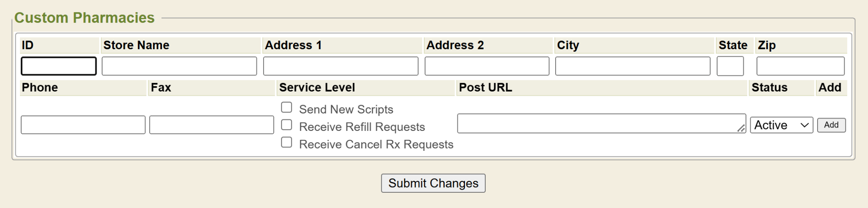The image size is (868, 208).
Task: Click the Address 1 input field
Action: point(341,66)
